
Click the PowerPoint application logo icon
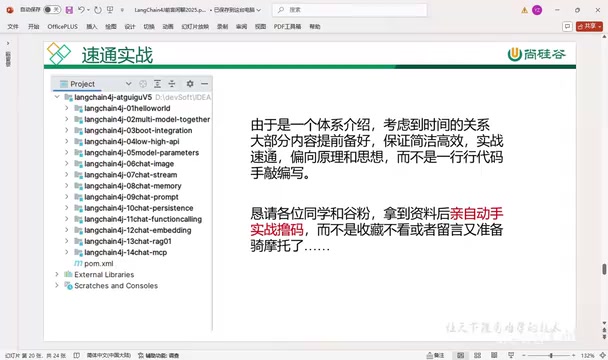[x=10, y=10]
